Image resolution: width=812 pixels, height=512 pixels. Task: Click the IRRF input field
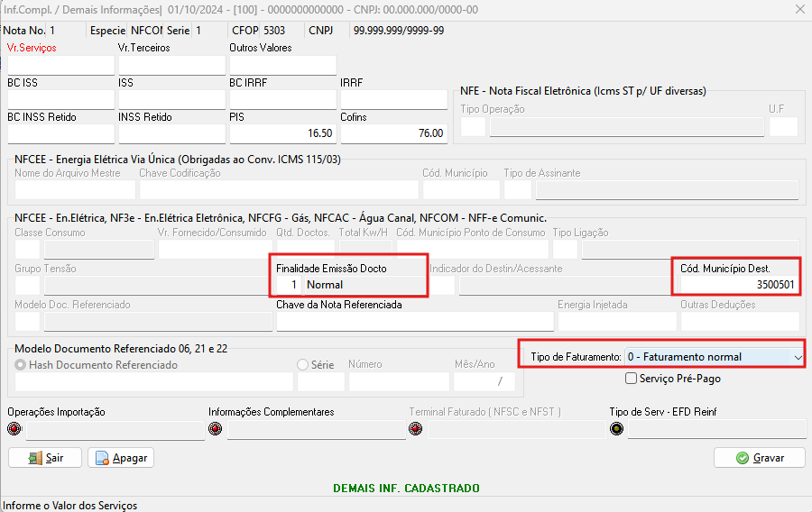(x=394, y=100)
